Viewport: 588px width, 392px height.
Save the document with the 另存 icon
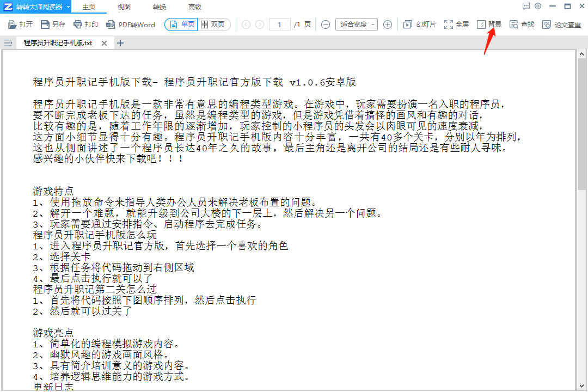51,24
